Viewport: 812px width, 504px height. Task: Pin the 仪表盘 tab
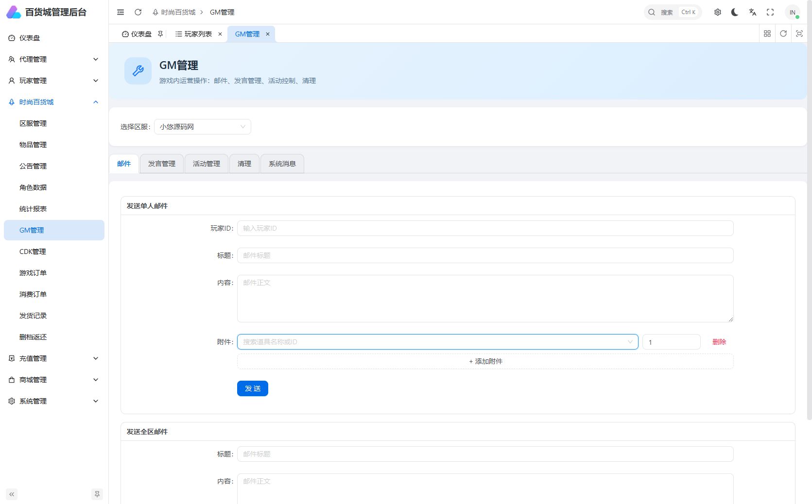pyautogui.click(x=160, y=34)
